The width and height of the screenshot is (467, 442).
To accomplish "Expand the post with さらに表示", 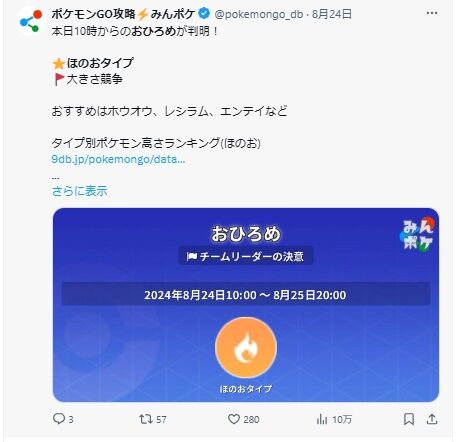I will [79, 191].
